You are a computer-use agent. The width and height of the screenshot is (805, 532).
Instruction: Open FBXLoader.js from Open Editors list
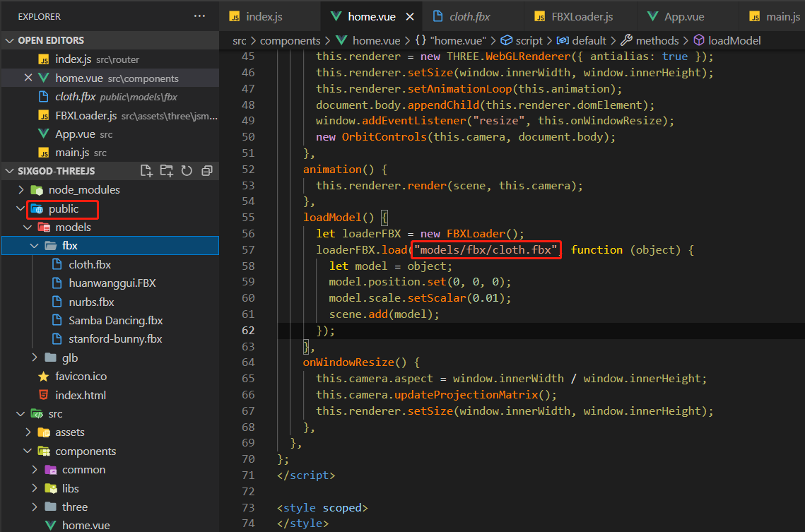110,115
